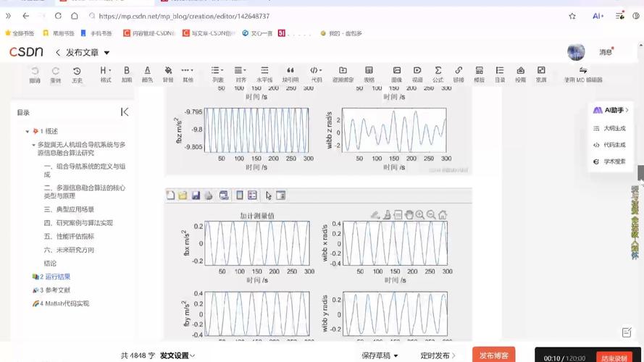The width and height of the screenshot is (644, 362).
Task: Open the template (模板) icon
Action: tap(480, 75)
